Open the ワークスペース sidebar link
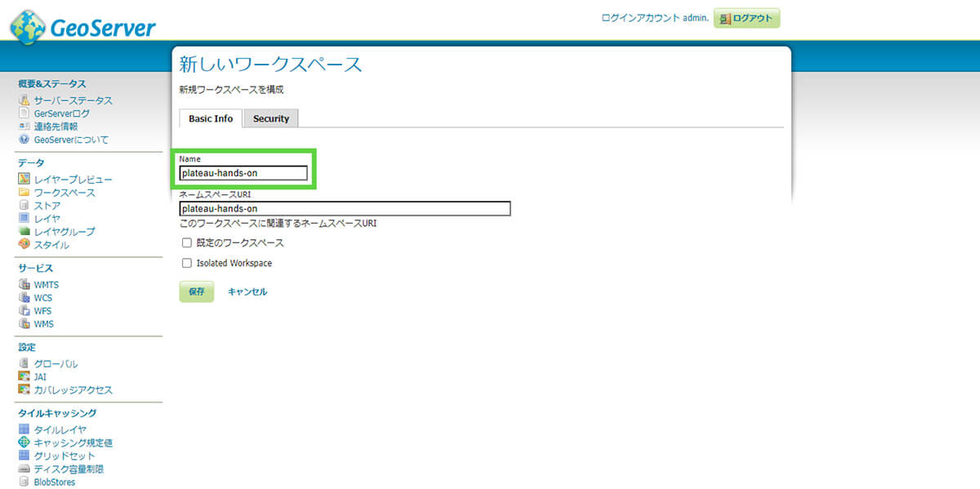The height and width of the screenshot is (489, 980). (65, 193)
